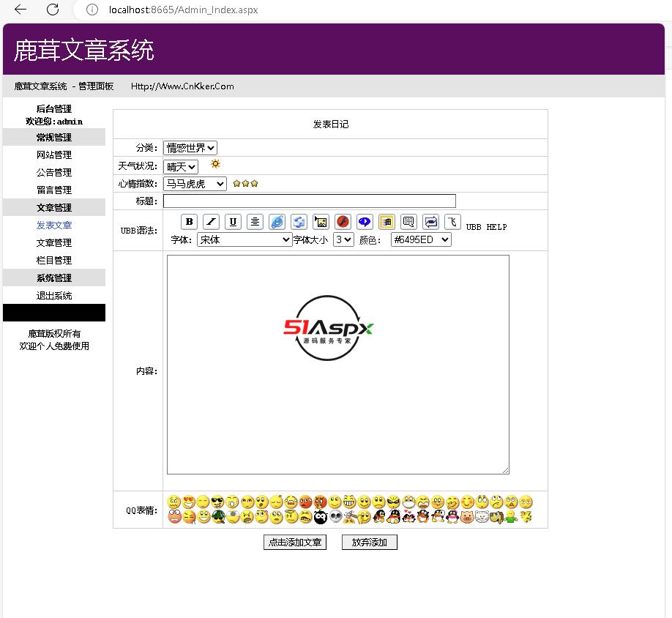
Task: Open 网站管理 in the sidebar
Action: (x=54, y=154)
